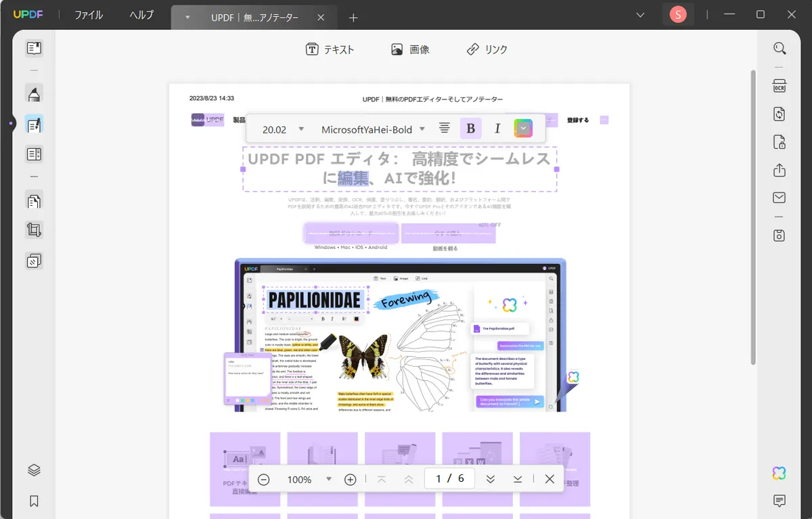Click the product screenshot image in document
This screenshot has height=519, width=812.
400,335
